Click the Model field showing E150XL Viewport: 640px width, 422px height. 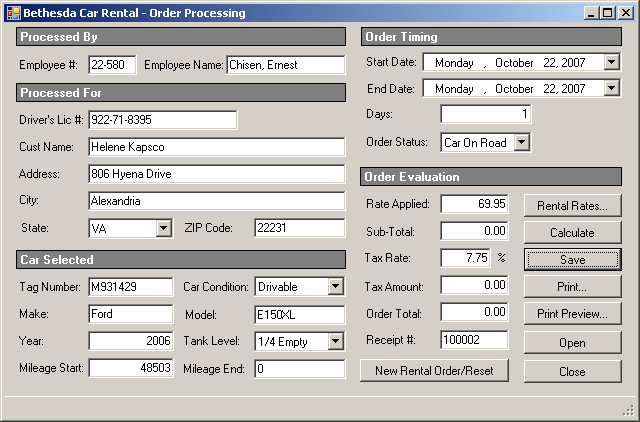pos(300,315)
